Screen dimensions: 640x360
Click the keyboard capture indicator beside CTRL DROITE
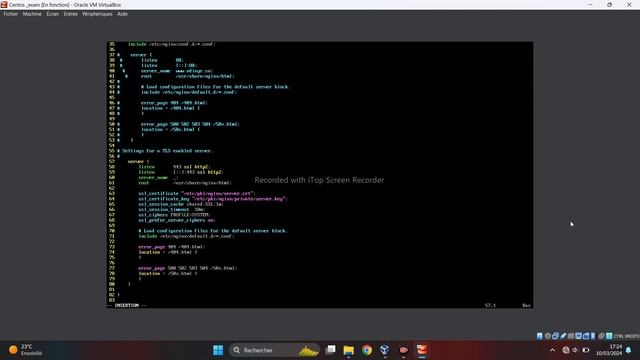(x=609, y=336)
